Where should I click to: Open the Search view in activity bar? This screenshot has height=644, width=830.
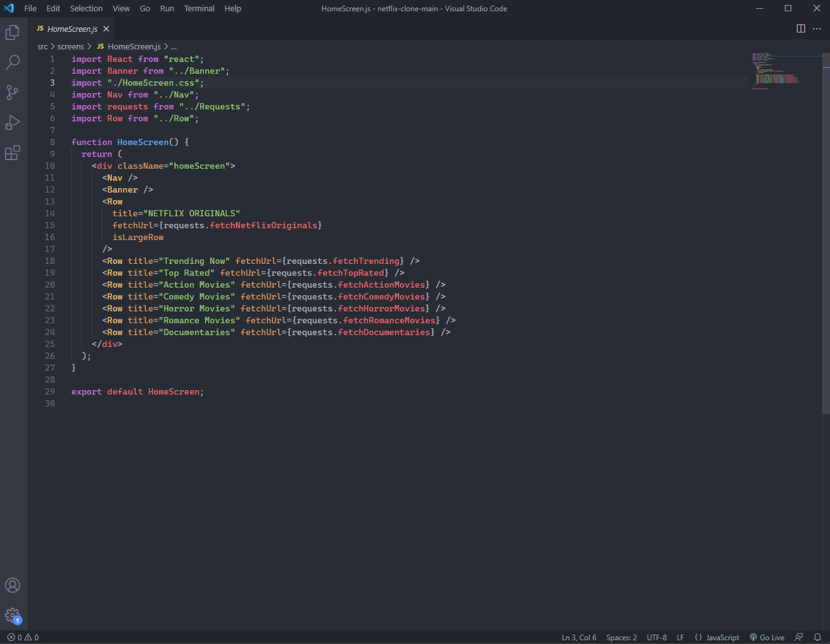tap(12, 62)
